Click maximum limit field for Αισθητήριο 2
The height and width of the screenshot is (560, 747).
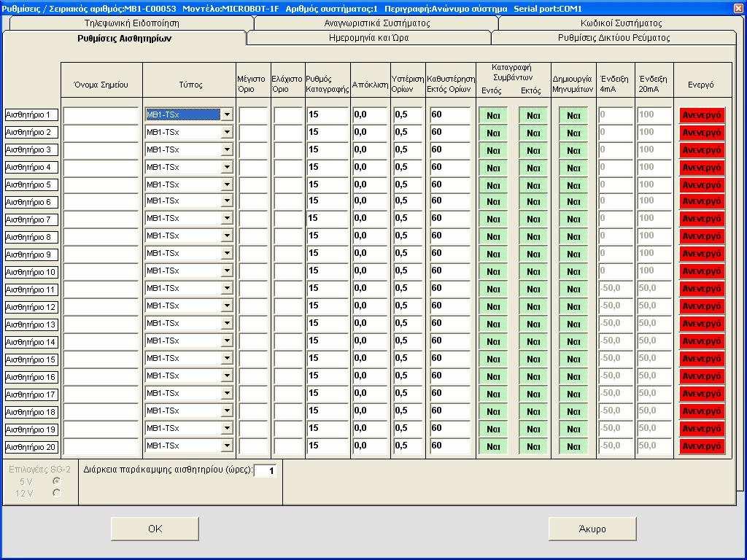click(x=253, y=133)
